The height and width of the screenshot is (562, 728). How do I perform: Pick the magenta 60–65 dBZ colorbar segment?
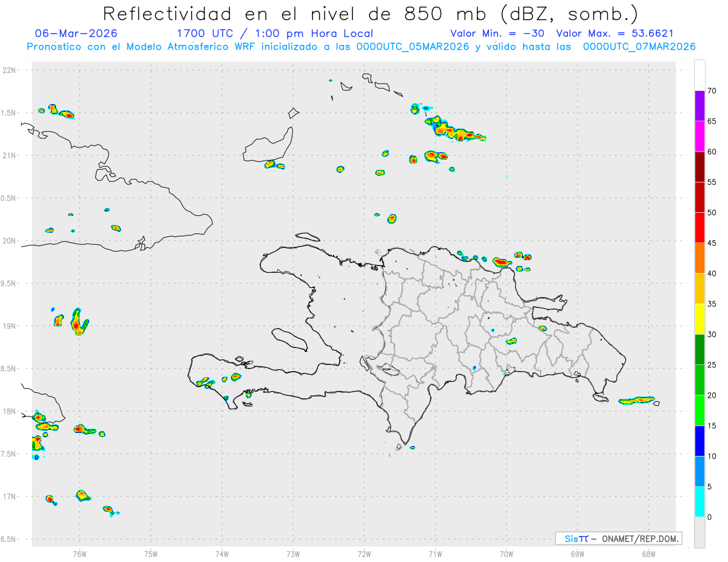699,136
